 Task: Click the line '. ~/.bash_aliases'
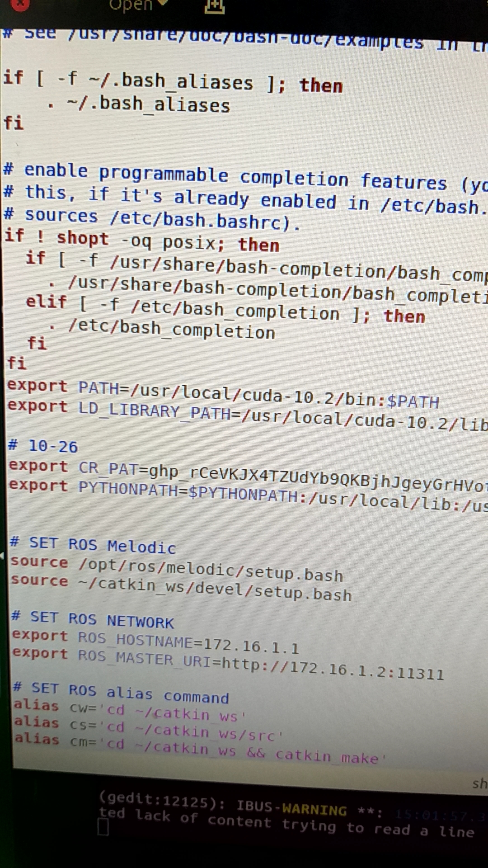(x=138, y=104)
